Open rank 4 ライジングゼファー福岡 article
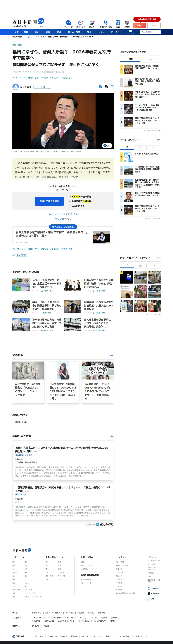Viewport: 173px width, 644px height. [140, 109]
